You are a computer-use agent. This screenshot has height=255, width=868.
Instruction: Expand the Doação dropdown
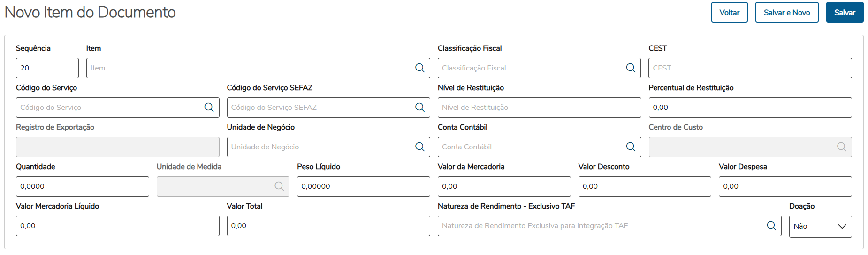pos(820,226)
